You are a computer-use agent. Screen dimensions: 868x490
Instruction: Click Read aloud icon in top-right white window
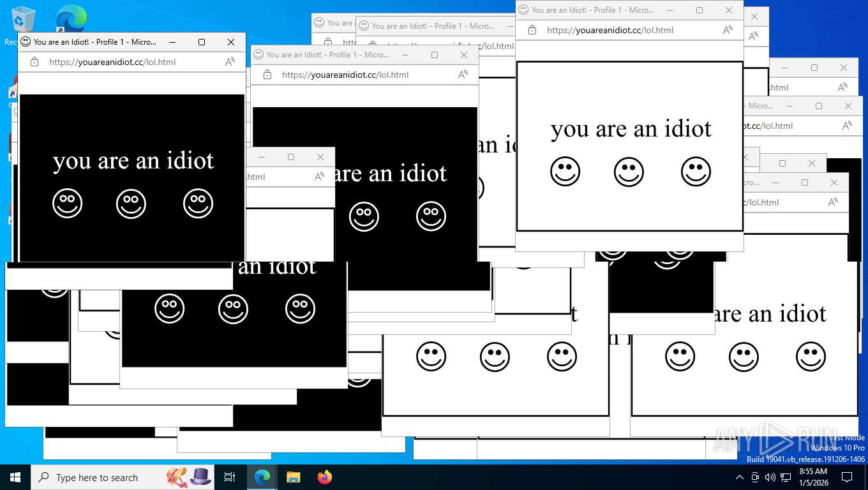coord(728,30)
